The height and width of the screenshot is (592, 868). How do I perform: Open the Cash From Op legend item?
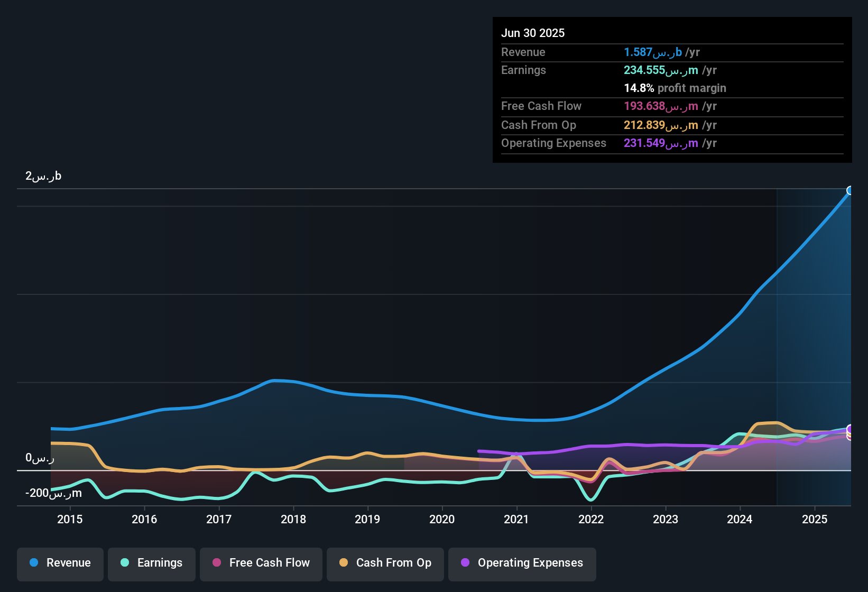point(385,563)
